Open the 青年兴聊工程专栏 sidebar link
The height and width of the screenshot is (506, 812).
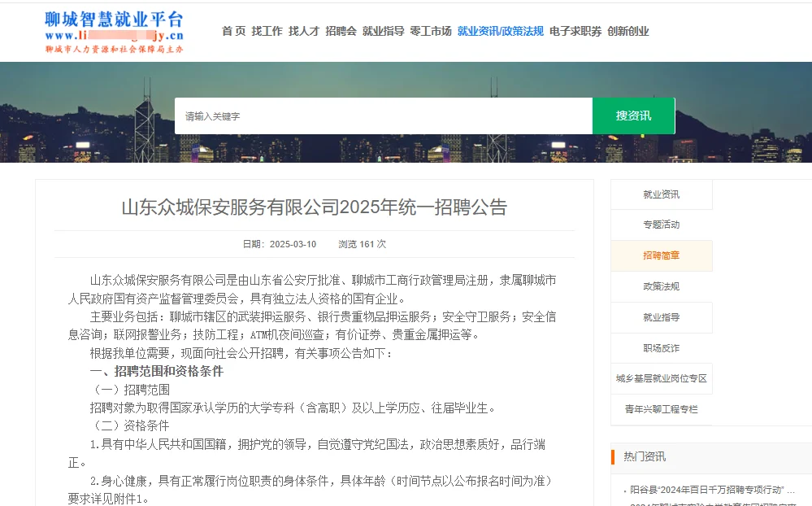(662, 410)
